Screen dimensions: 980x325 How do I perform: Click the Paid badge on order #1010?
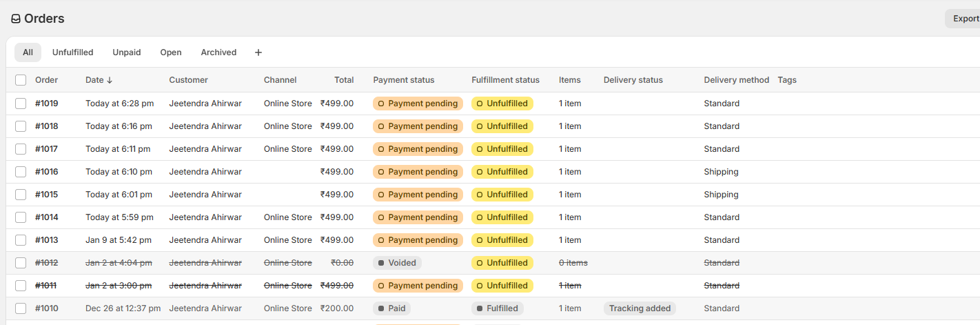tap(391, 308)
